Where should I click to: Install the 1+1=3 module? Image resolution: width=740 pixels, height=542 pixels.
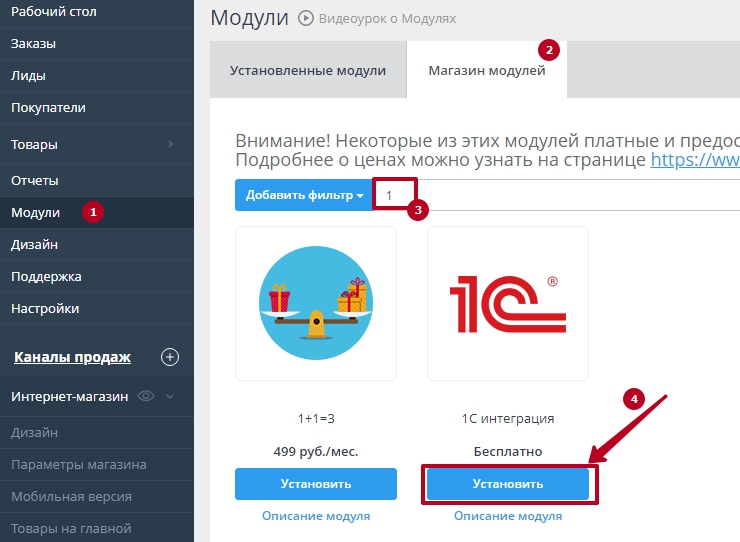click(x=316, y=484)
